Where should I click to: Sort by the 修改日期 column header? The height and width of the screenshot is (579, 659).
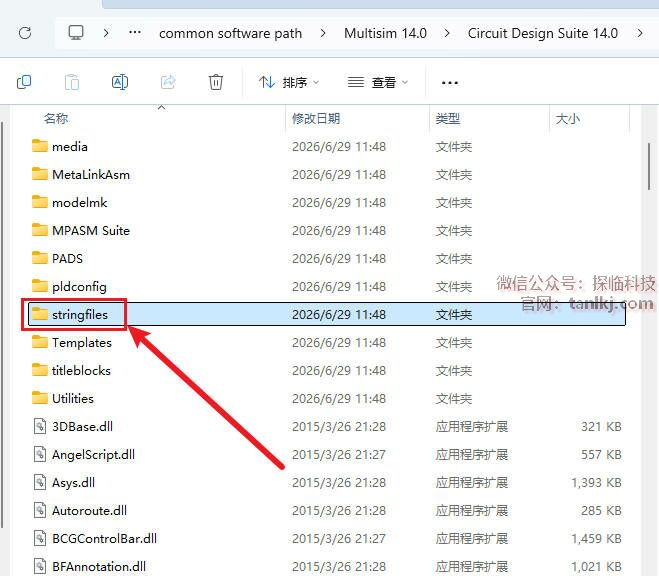tap(316, 118)
